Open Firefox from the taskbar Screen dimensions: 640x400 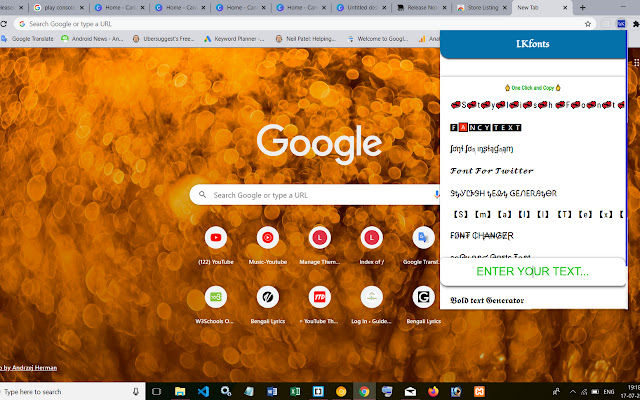433,391
